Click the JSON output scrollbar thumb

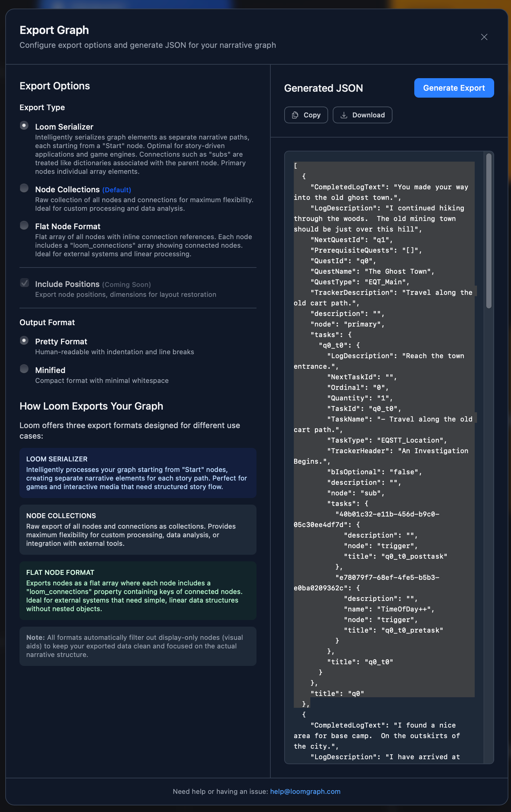point(489,231)
